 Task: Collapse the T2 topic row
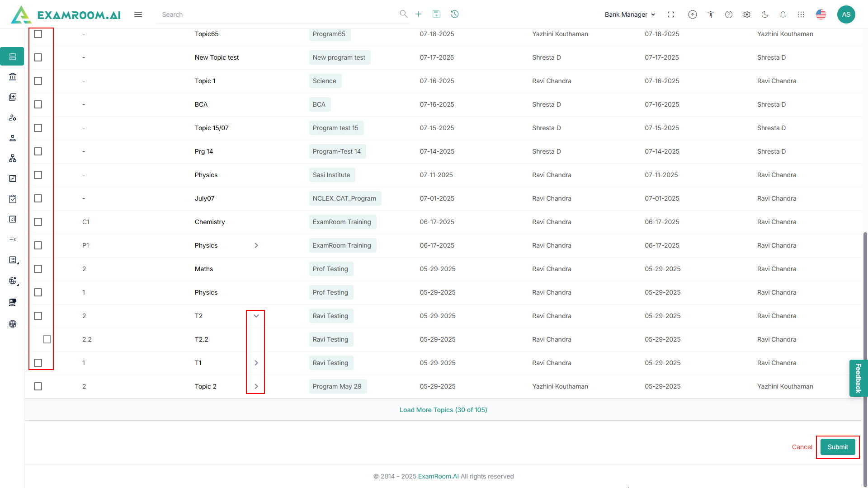(x=256, y=316)
